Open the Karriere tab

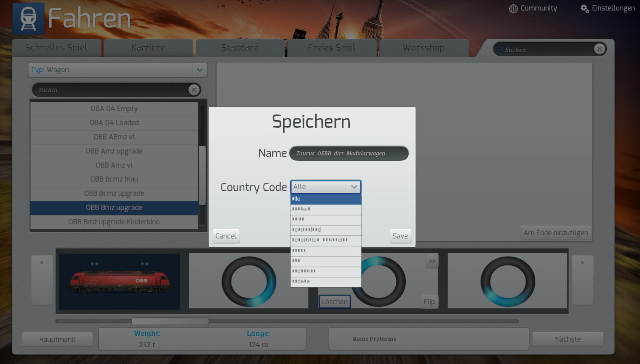[x=148, y=47]
